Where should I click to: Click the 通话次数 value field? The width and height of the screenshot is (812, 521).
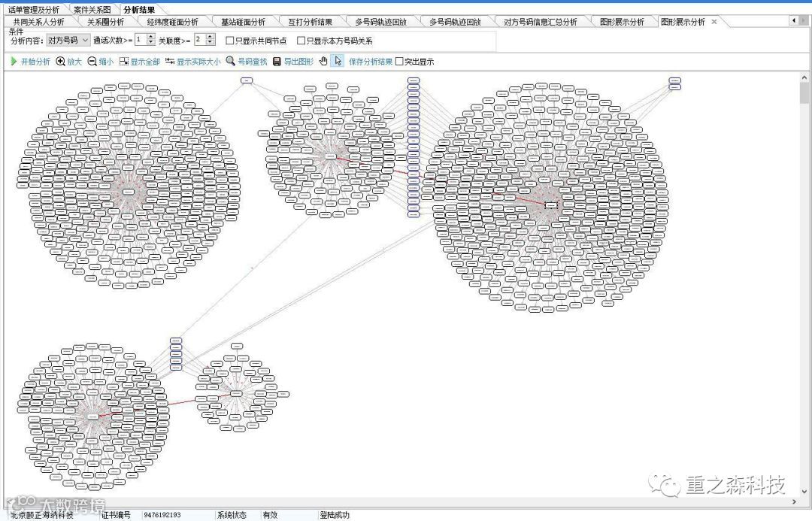tap(141, 39)
